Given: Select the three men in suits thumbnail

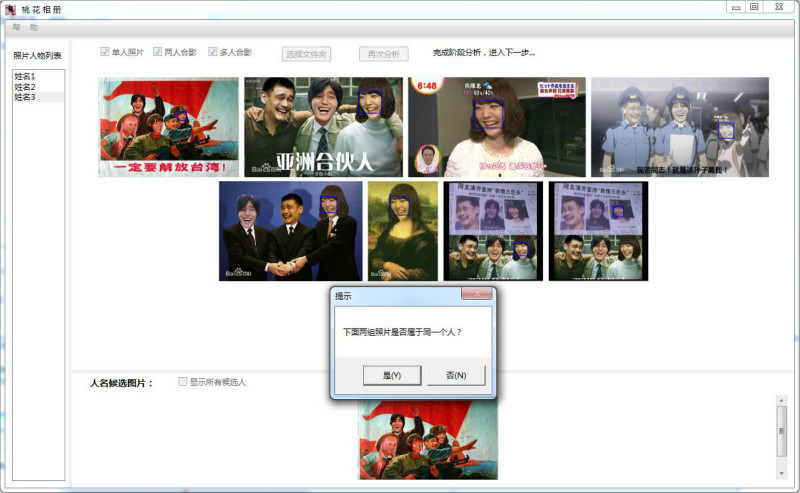Looking at the screenshot, I should click(290, 231).
